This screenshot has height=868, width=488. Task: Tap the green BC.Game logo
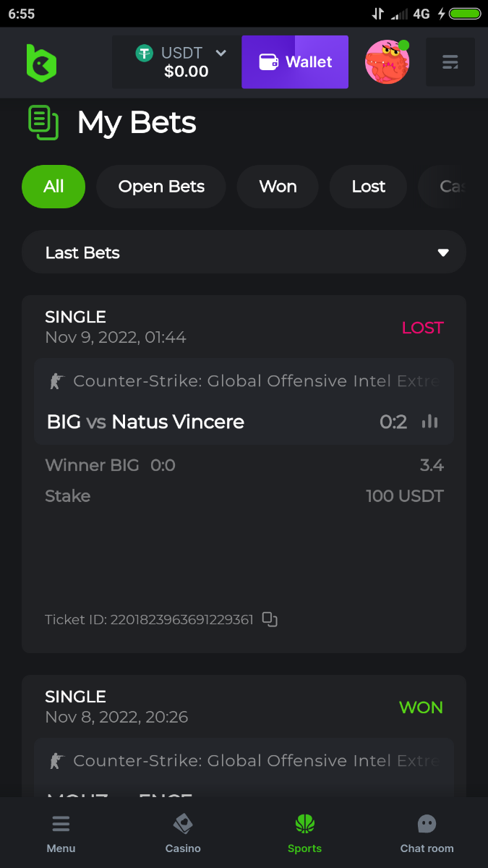(41, 62)
